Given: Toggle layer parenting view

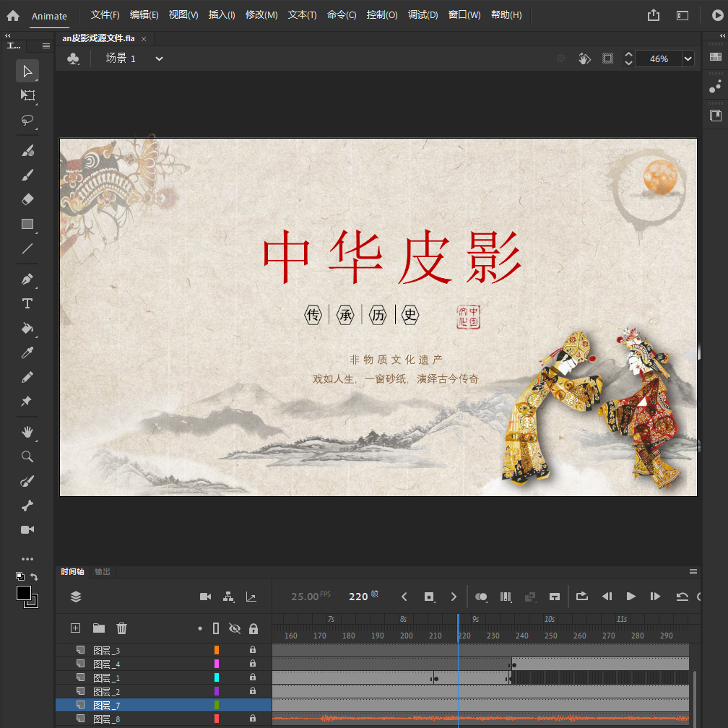Looking at the screenshot, I should pyautogui.click(x=228, y=597).
